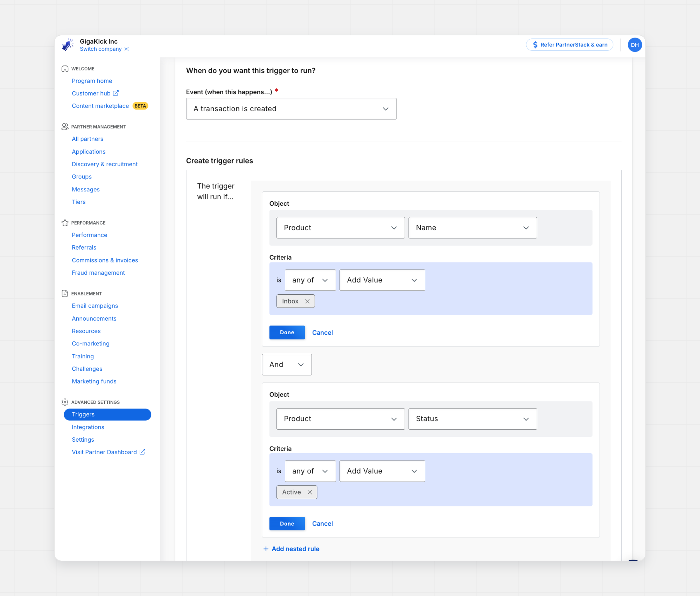Click the Enablement document icon

click(x=65, y=294)
